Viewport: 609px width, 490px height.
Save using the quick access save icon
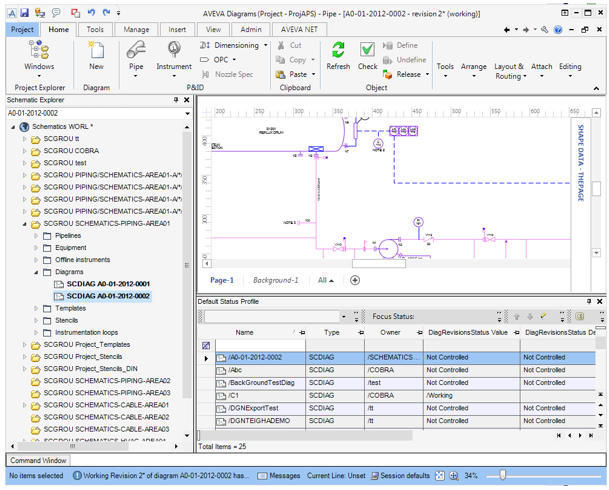tap(24, 13)
